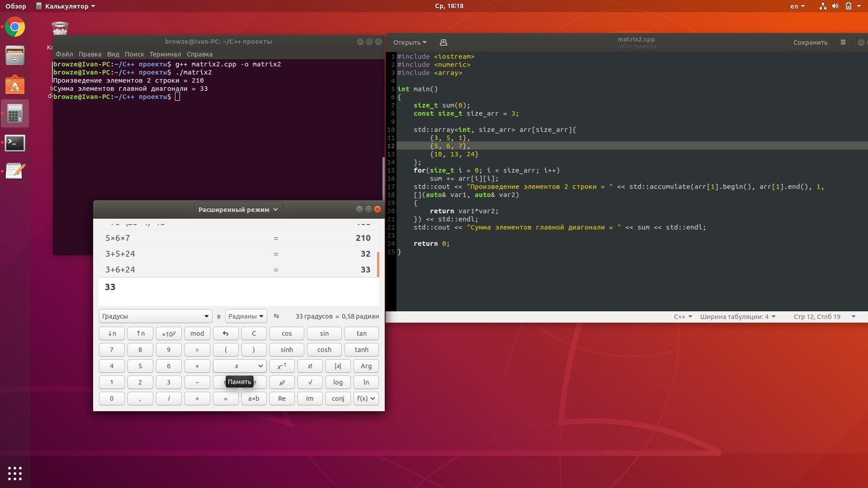Open the Стр 12, Стлб 19 position dropdown
Image resolution: width=868 pixels, height=488 pixels.
pyautogui.click(x=824, y=317)
